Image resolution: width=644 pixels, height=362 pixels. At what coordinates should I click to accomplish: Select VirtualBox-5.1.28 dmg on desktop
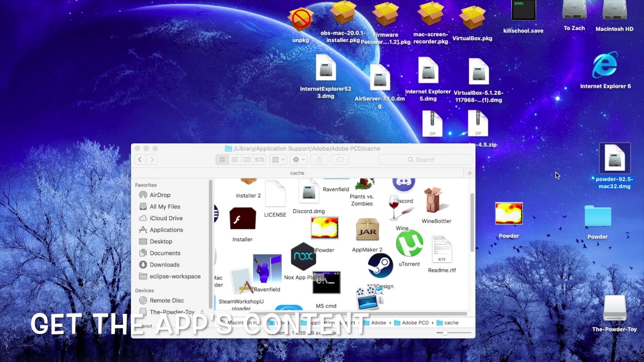click(478, 72)
